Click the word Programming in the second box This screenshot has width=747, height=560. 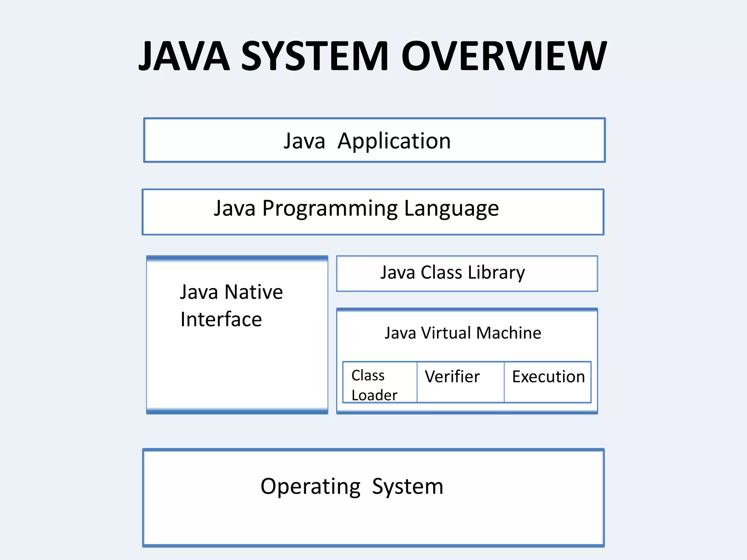tap(330, 209)
